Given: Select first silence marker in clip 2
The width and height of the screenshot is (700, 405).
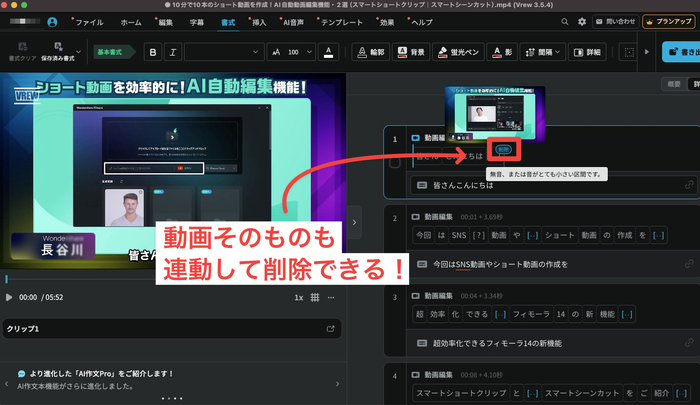Looking at the screenshot, I should coord(533,235).
